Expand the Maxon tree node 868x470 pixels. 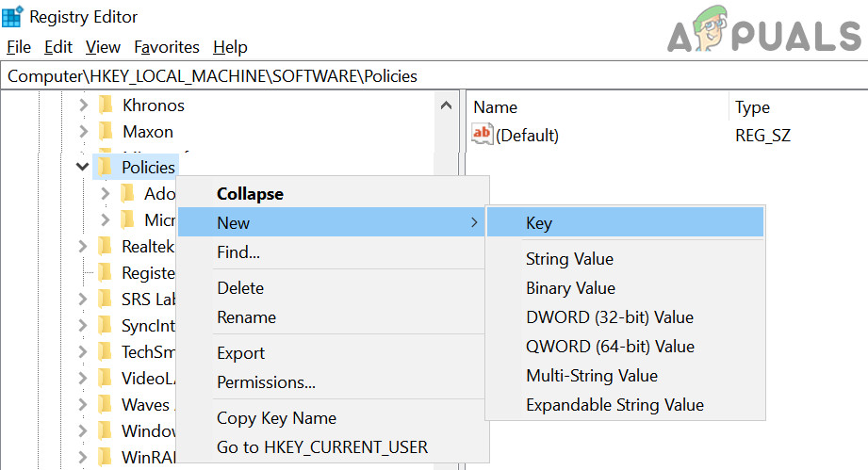click(x=83, y=132)
